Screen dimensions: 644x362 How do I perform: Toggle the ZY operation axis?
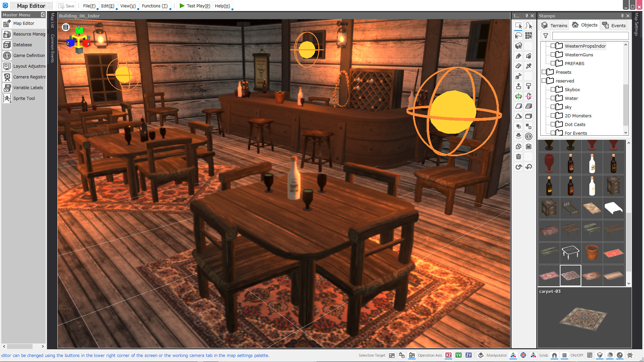point(468,355)
